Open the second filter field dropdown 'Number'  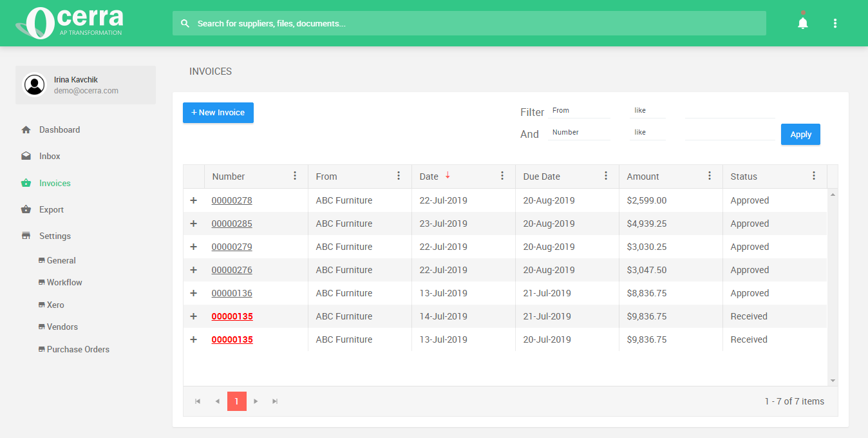(x=580, y=133)
